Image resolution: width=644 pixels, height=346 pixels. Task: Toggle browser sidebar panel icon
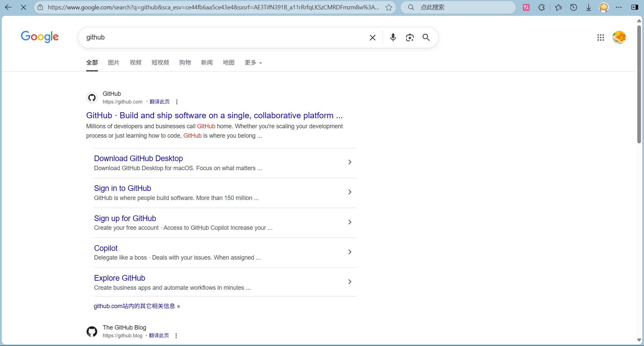[635, 7]
